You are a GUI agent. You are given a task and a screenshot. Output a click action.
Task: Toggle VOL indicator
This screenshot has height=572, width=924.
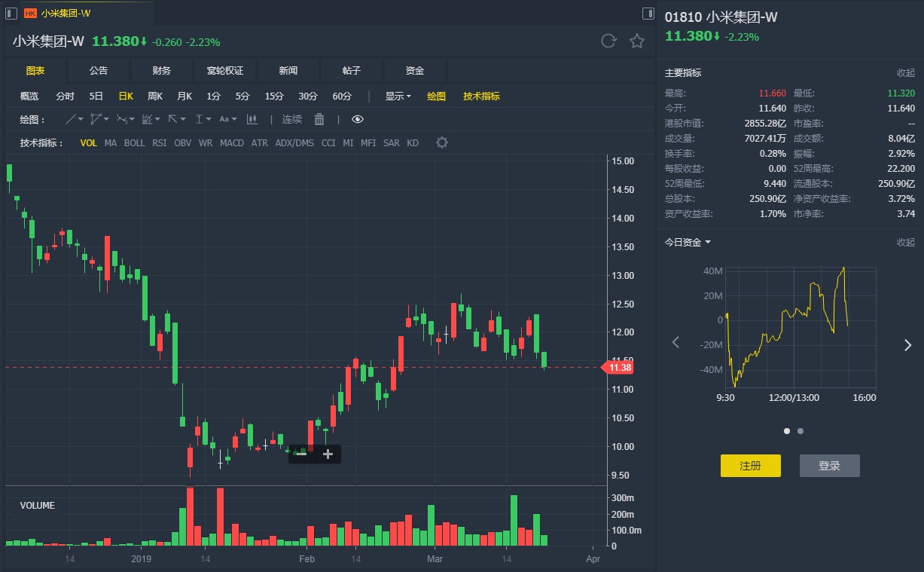tap(89, 142)
